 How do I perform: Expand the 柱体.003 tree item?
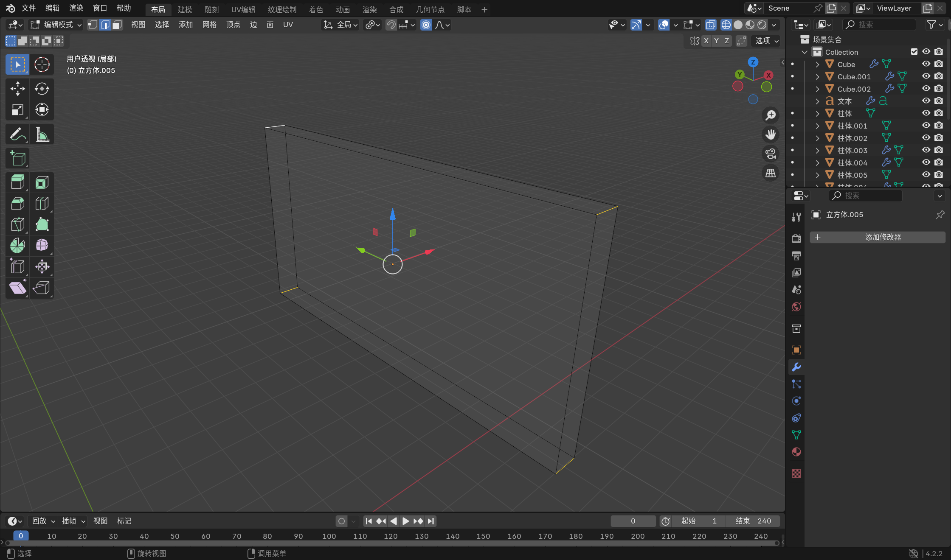pos(817,150)
